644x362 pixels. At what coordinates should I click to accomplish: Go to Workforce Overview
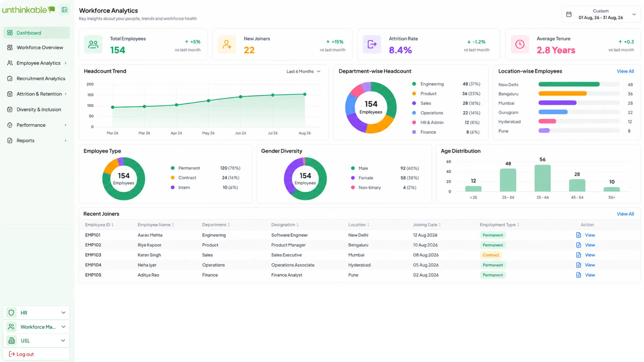pyautogui.click(x=36, y=47)
